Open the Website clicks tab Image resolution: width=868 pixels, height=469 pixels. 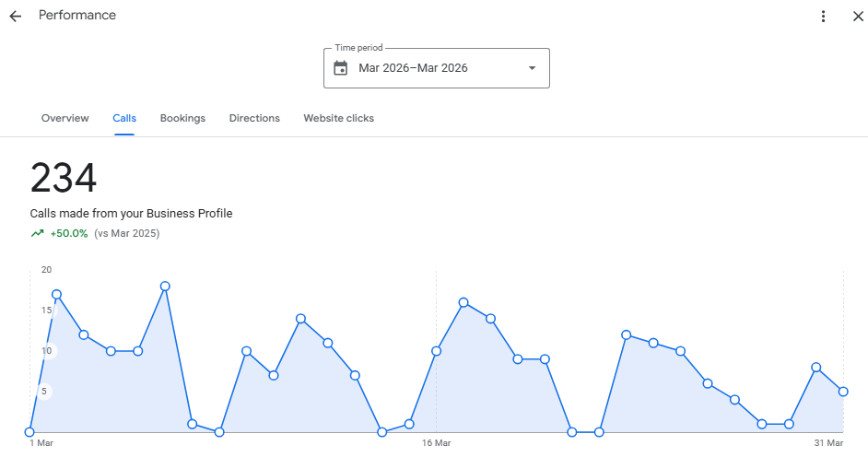click(339, 118)
